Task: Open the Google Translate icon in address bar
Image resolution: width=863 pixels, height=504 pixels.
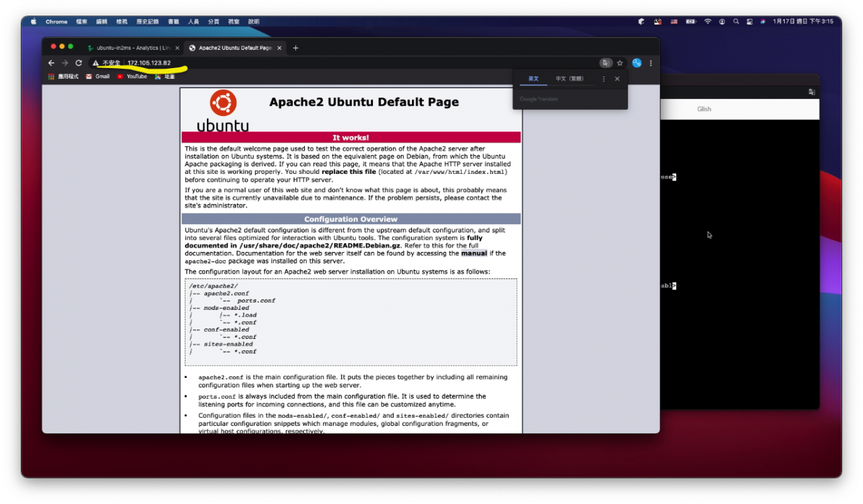Action: 606,63
